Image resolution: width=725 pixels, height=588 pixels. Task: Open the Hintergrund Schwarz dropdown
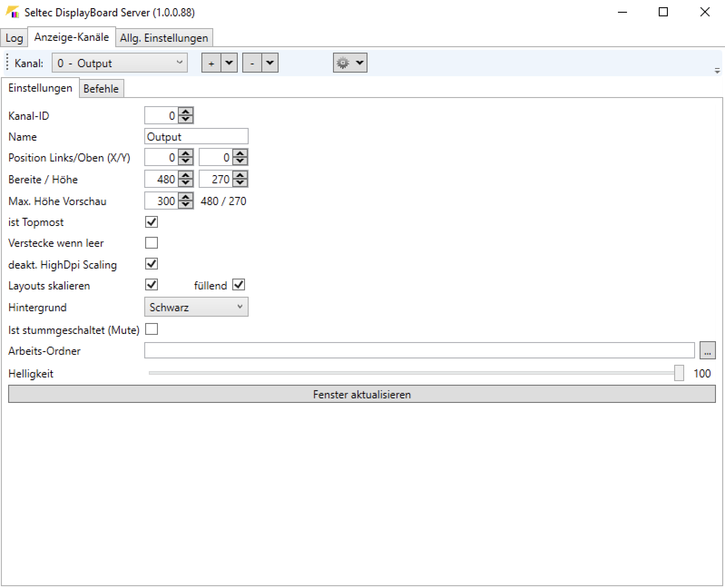coord(196,307)
